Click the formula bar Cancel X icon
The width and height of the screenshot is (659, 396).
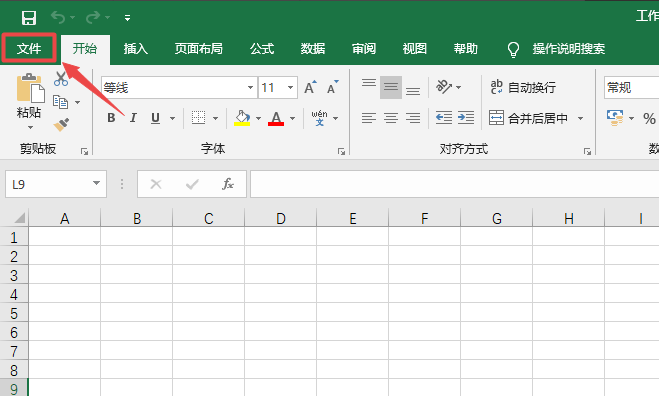coord(156,184)
